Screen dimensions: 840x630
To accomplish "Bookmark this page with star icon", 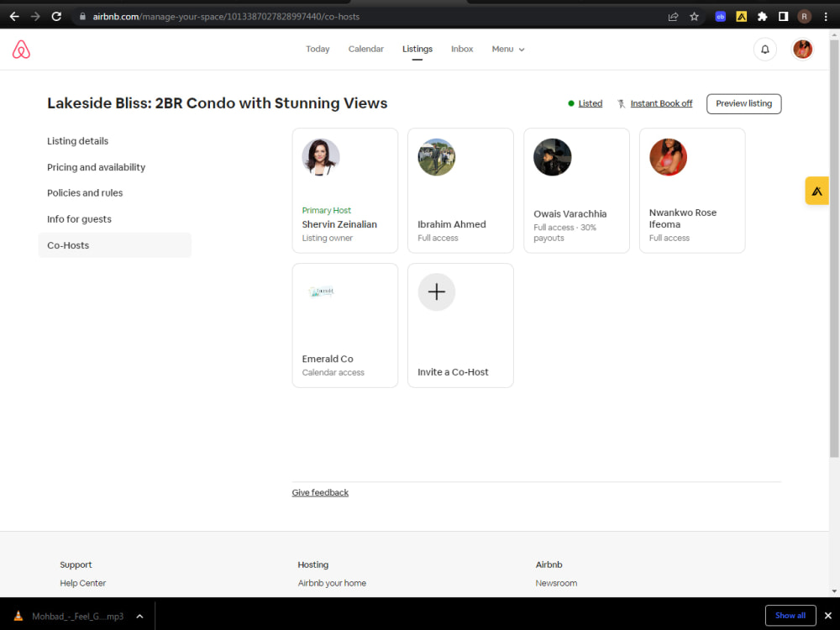I will (x=695, y=17).
